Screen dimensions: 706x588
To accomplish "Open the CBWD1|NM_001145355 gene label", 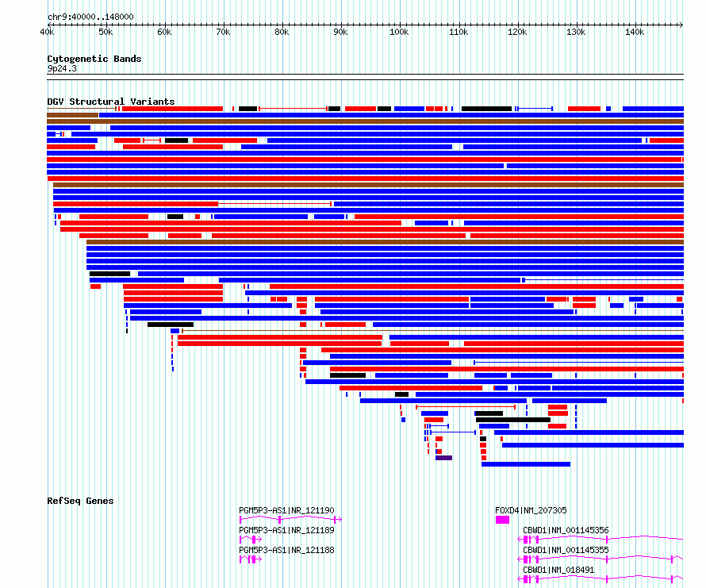I will (x=566, y=550).
